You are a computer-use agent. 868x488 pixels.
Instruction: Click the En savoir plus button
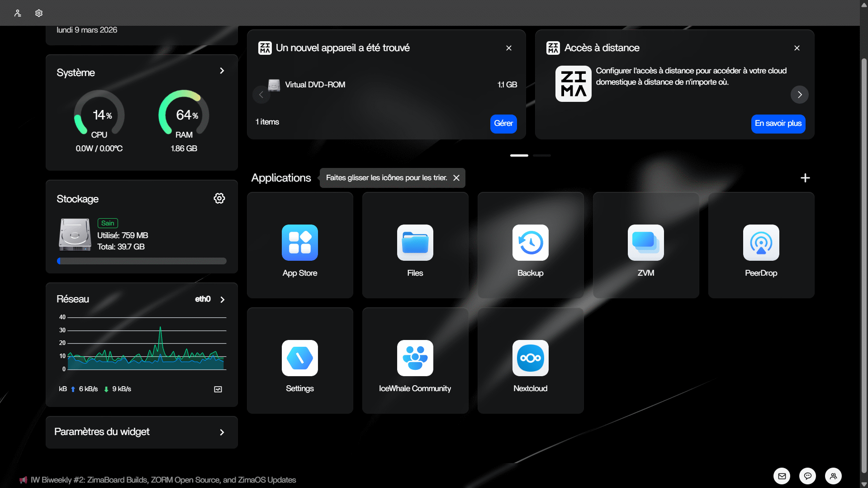point(778,124)
